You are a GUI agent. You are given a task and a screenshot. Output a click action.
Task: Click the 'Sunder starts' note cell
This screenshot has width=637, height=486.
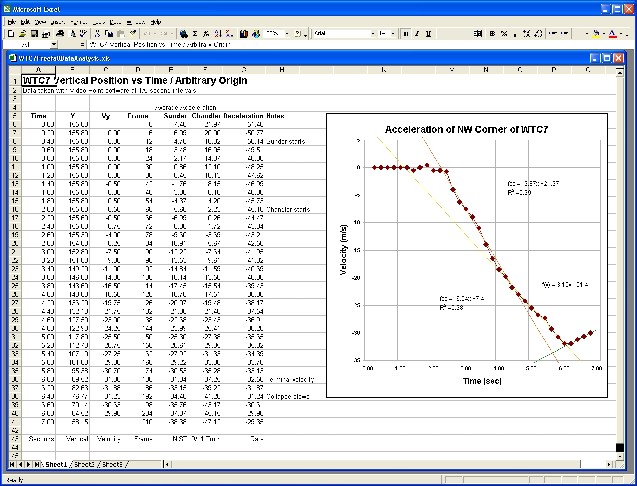(x=286, y=141)
